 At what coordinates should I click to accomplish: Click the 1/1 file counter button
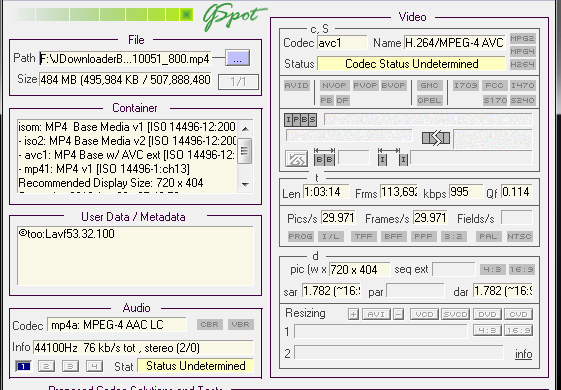coord(238,82)
